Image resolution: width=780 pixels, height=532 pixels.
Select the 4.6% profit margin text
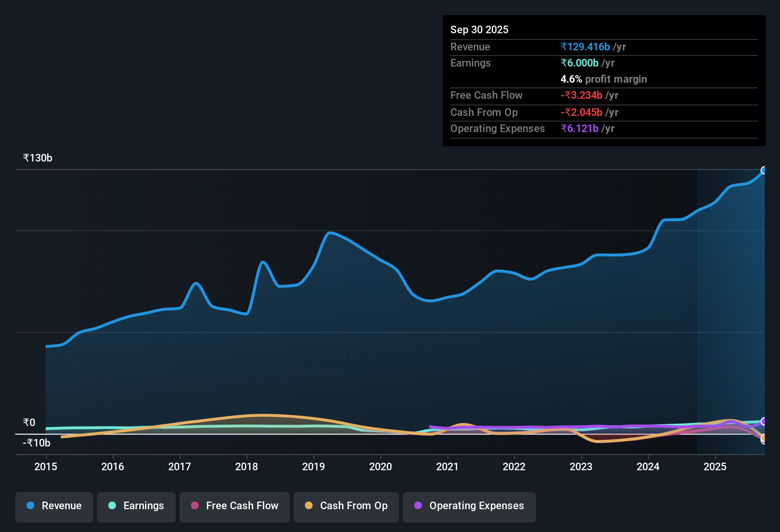(x=603, y=79)
